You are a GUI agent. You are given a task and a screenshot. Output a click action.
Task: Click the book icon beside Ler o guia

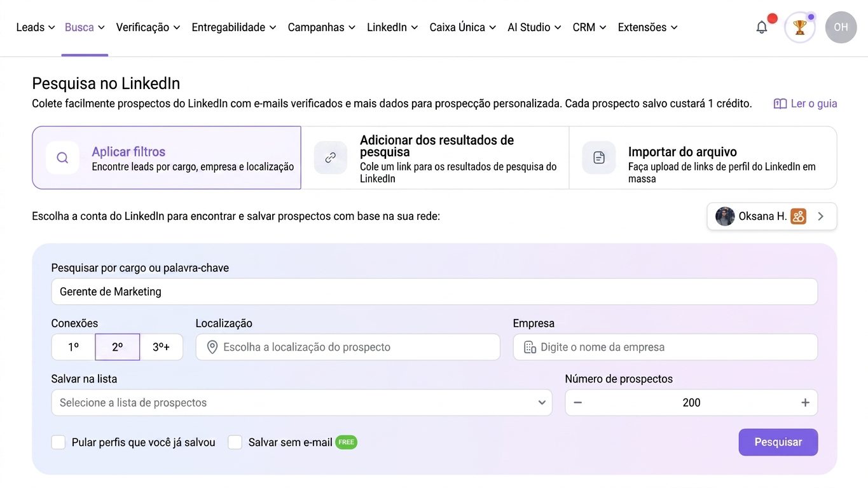780,104
